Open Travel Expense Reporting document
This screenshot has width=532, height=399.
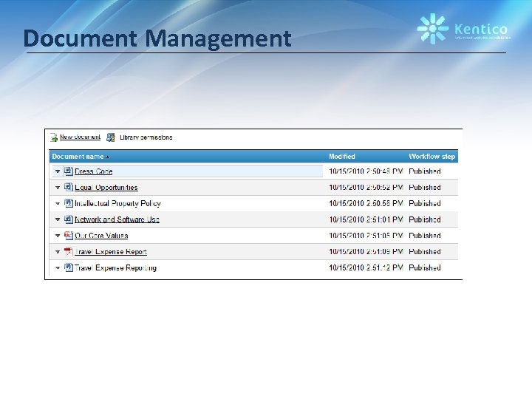click(116, 267)
